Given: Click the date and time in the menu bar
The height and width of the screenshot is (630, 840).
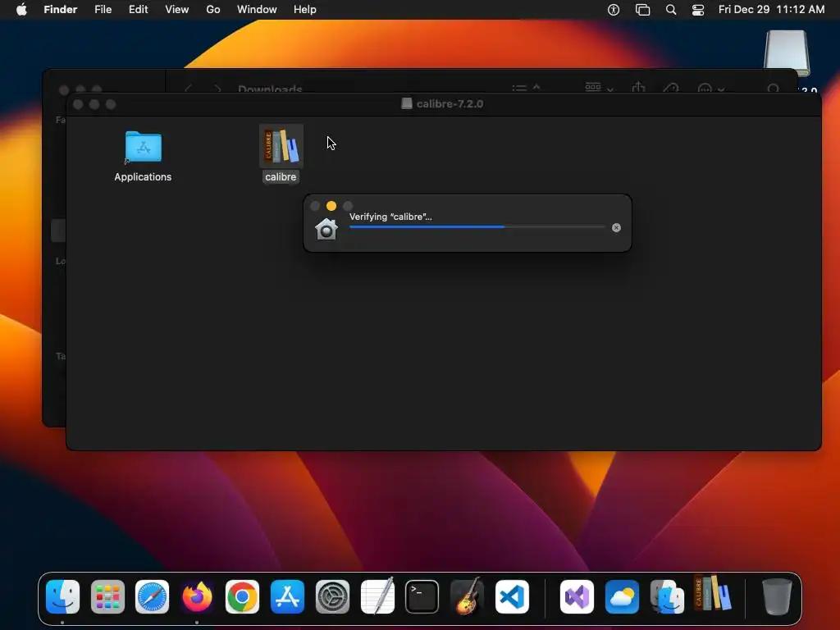Looking at the screenshot, I should (x=771, y=10).
